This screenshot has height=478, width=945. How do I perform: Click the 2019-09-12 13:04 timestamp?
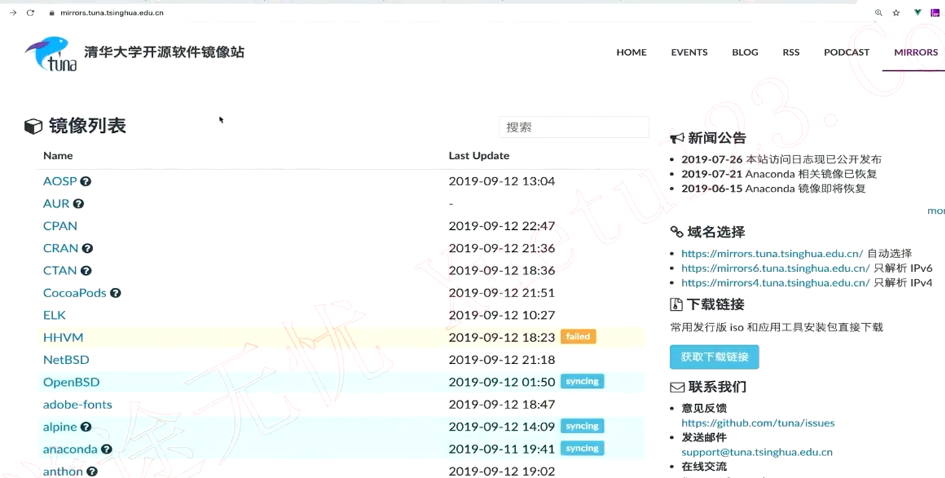point(501,181)
